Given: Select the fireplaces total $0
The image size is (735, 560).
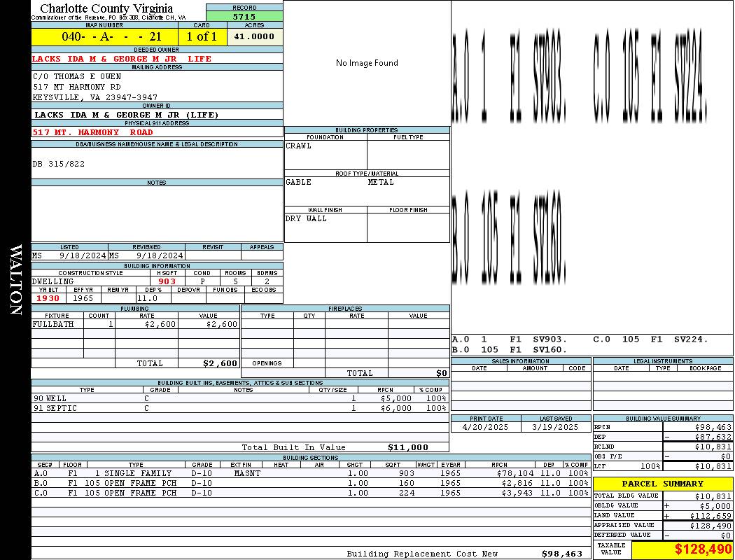Looking at the screenshot, I should pyautogui.click(x=442, y=374).
